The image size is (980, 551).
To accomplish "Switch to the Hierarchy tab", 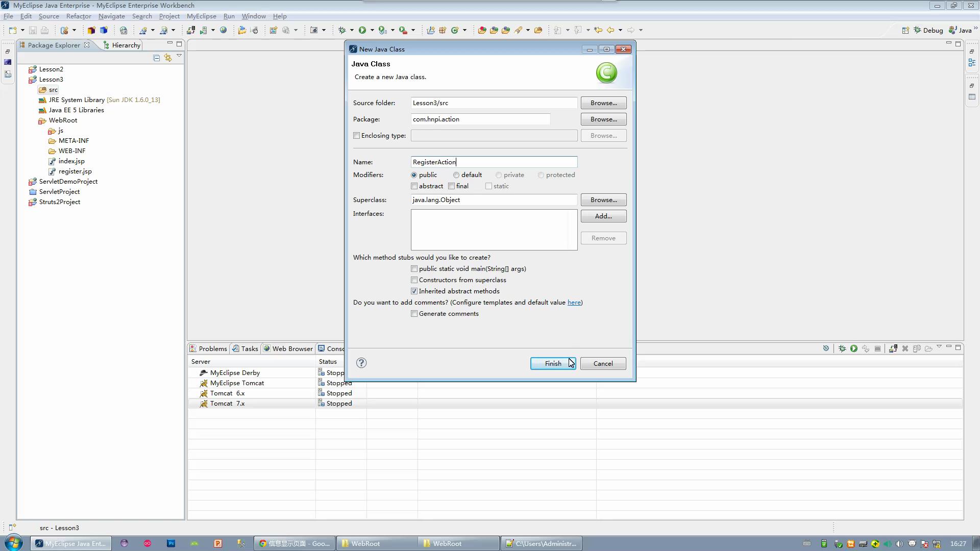I will click(121, 45).
